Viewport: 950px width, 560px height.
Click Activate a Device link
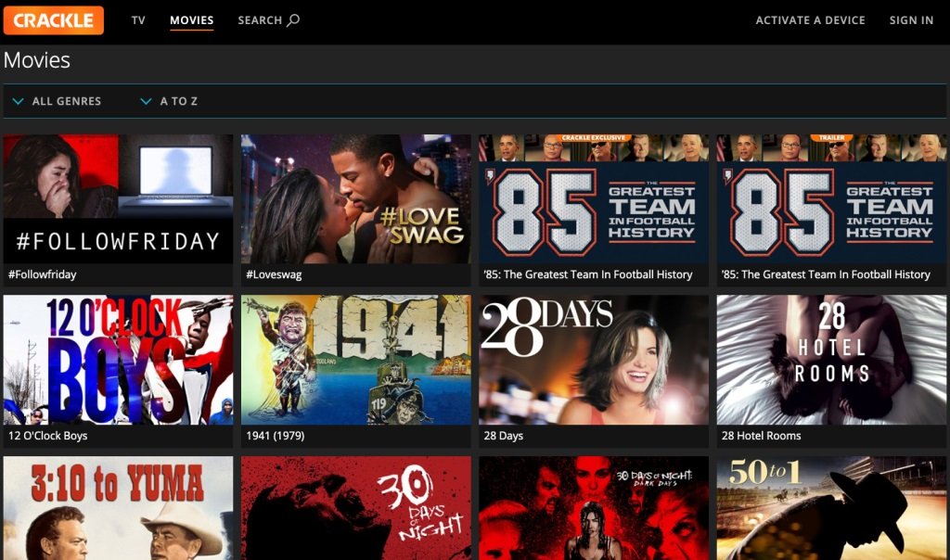pyautogui.click(x=810, y=20)
